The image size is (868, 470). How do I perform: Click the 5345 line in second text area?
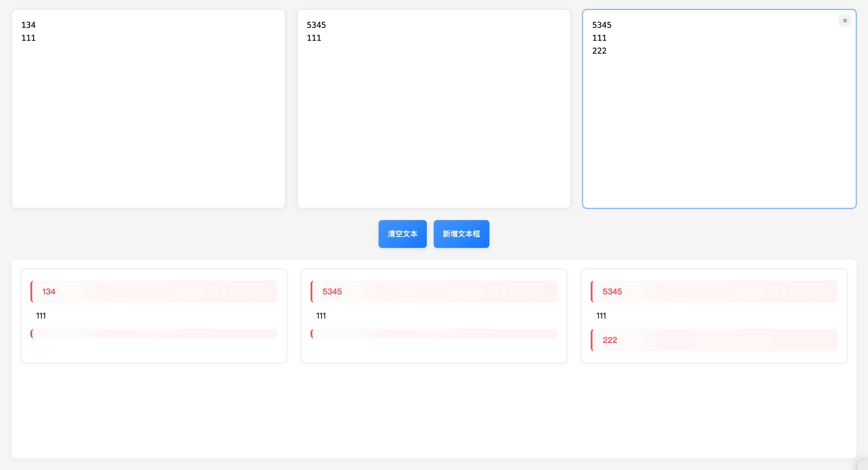click(316, 25)
